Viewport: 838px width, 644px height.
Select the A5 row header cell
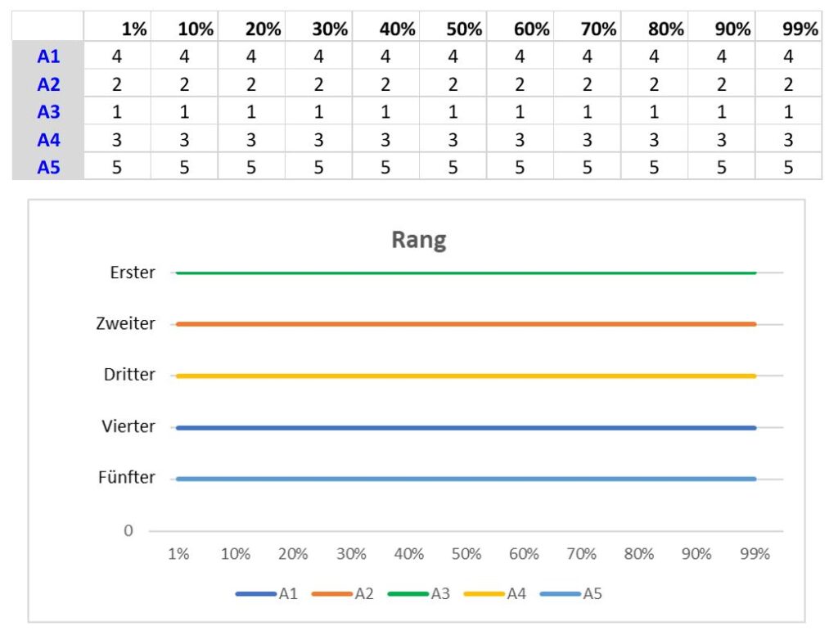[48, 167]
